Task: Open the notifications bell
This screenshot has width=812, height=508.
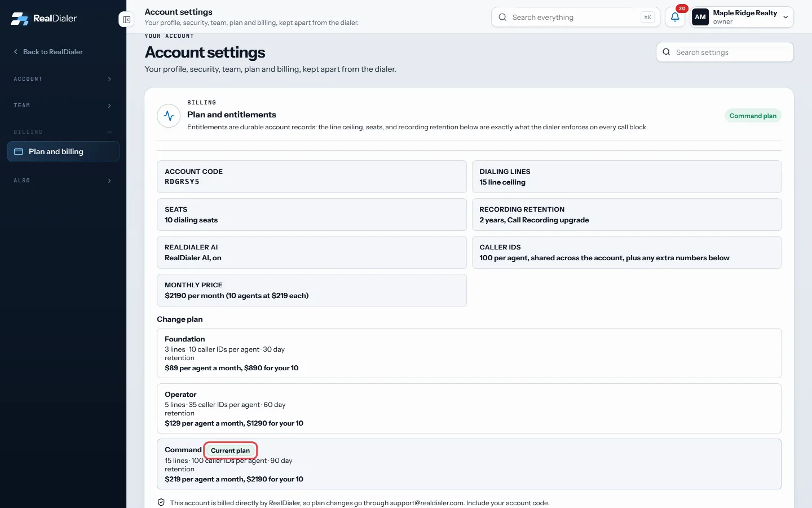Action: (x=675, y=17)
